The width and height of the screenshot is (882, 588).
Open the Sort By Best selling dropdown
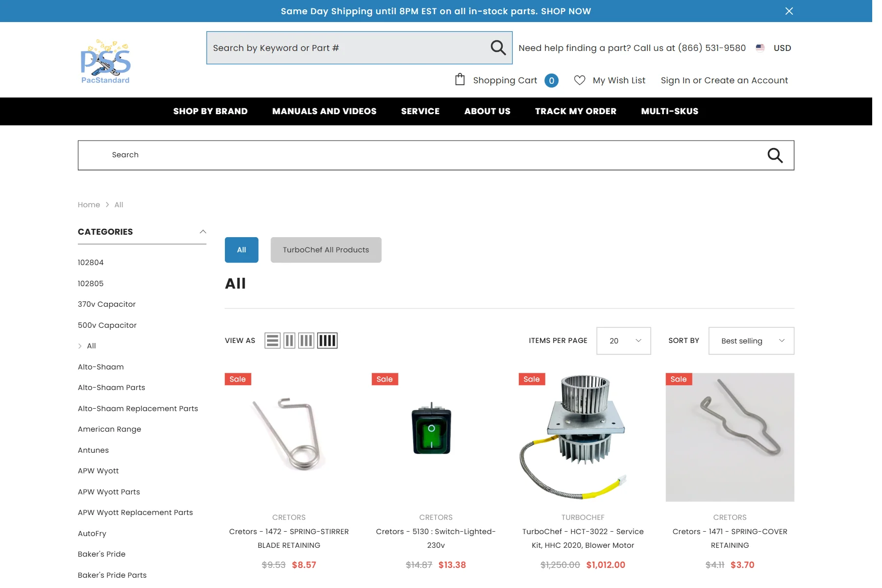(x=751, y=341)
